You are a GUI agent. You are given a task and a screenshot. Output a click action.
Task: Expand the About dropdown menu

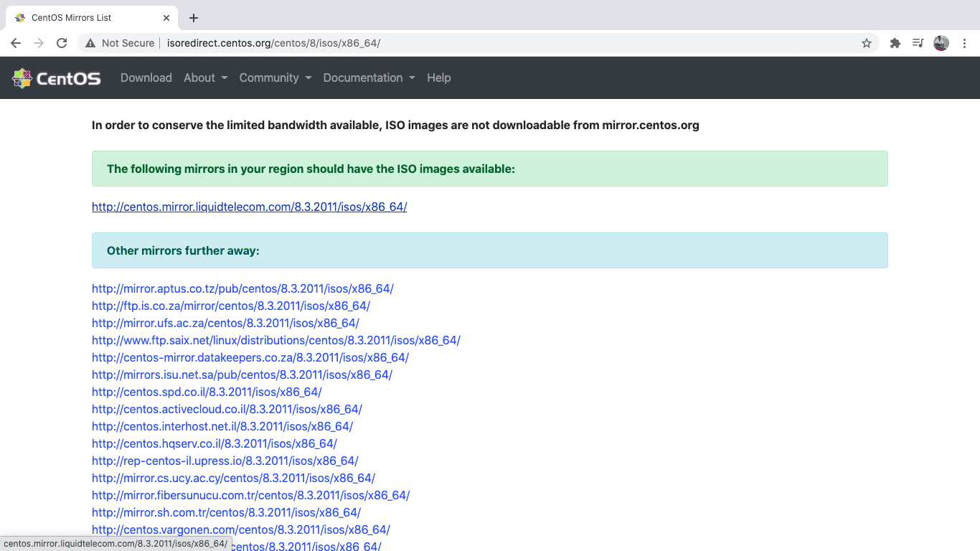click(x=206, y=77)
